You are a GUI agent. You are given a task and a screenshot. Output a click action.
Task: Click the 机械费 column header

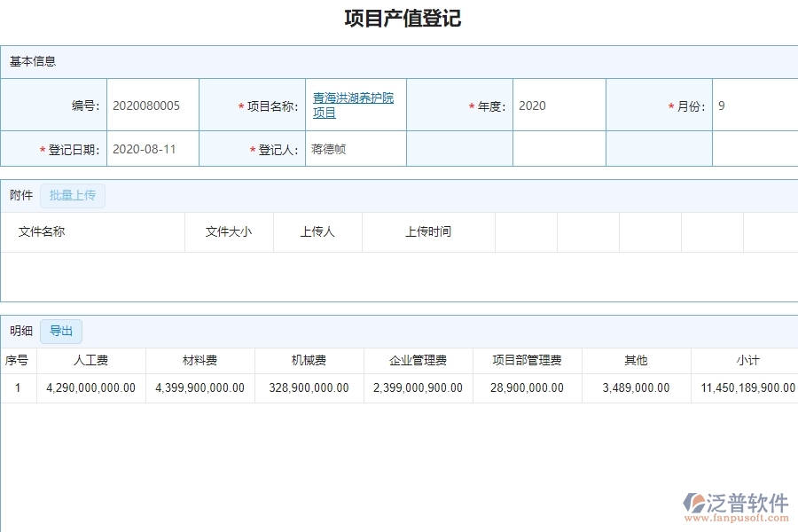tap(308, 360)
